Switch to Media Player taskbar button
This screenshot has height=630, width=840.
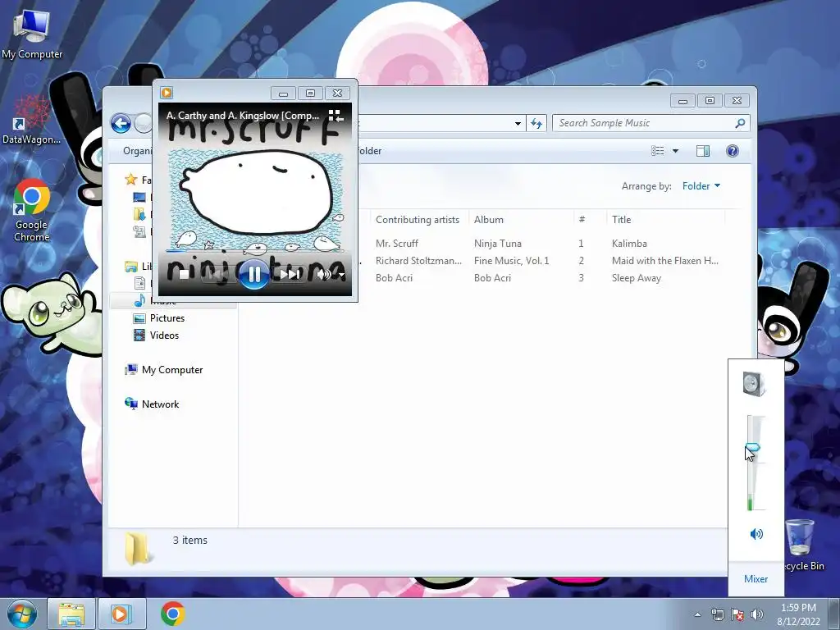pos(121,614)
